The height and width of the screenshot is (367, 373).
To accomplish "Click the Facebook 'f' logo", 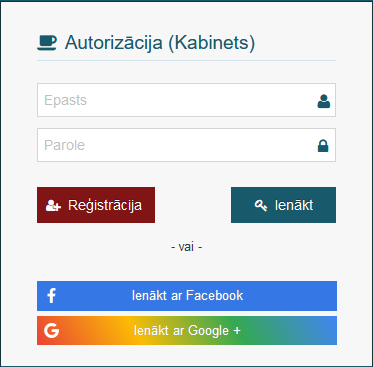I will tap(51, 296).
